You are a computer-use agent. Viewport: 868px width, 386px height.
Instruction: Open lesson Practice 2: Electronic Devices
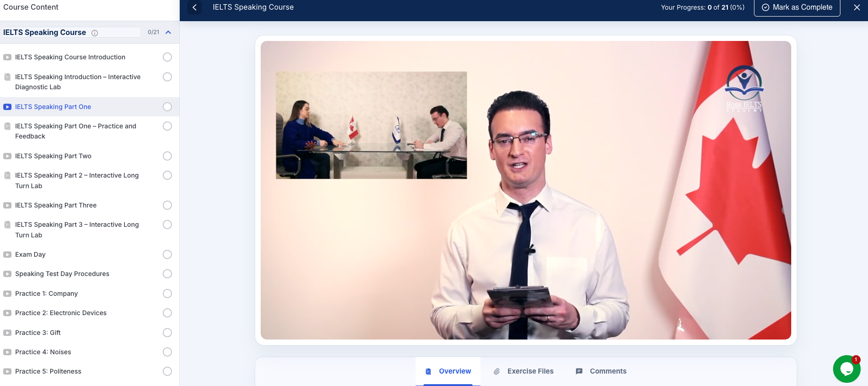pos(61,313)
